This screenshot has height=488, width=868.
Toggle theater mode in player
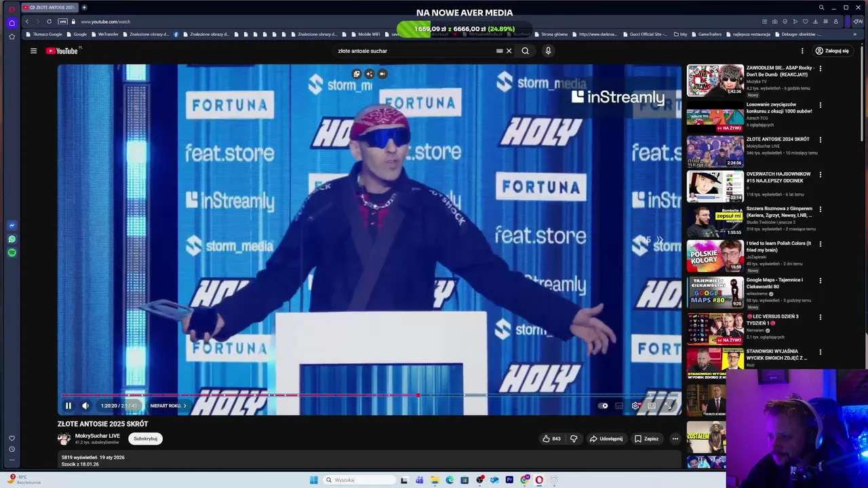(x=652, y=406)
